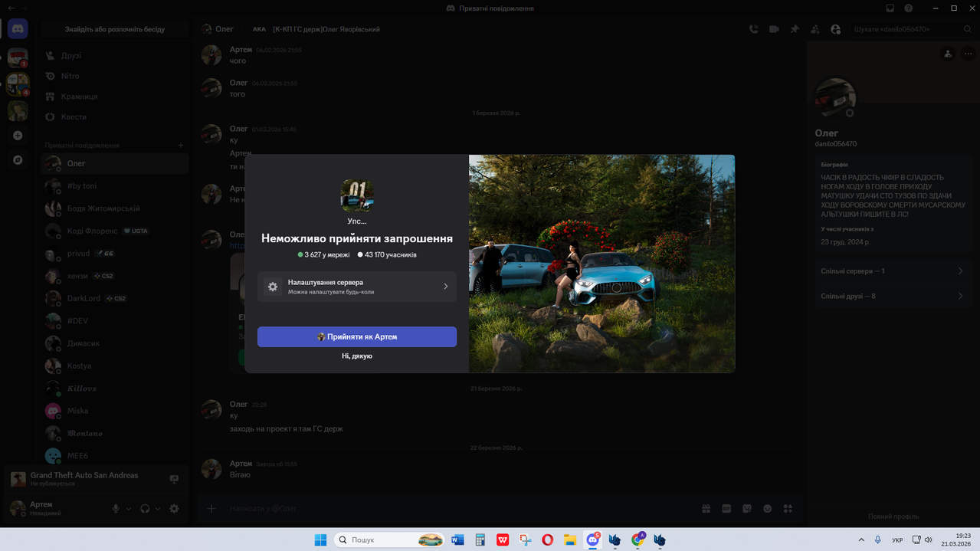980x551 pixels.
Task: Go back with the title bar arrow
Action: [x=10, y=8]
